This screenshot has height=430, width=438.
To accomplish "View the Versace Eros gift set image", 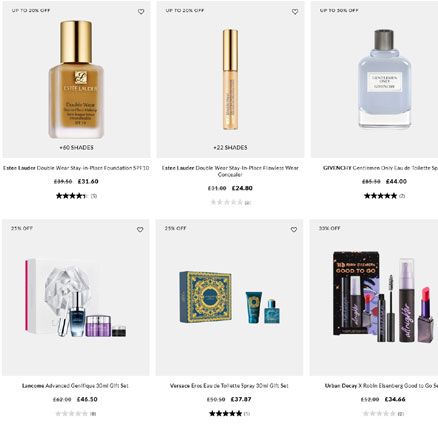I will click(x=230, y=297).
